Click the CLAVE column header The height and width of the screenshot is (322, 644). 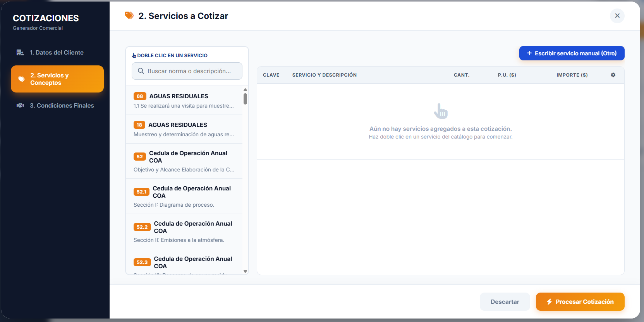coord(271,75)
